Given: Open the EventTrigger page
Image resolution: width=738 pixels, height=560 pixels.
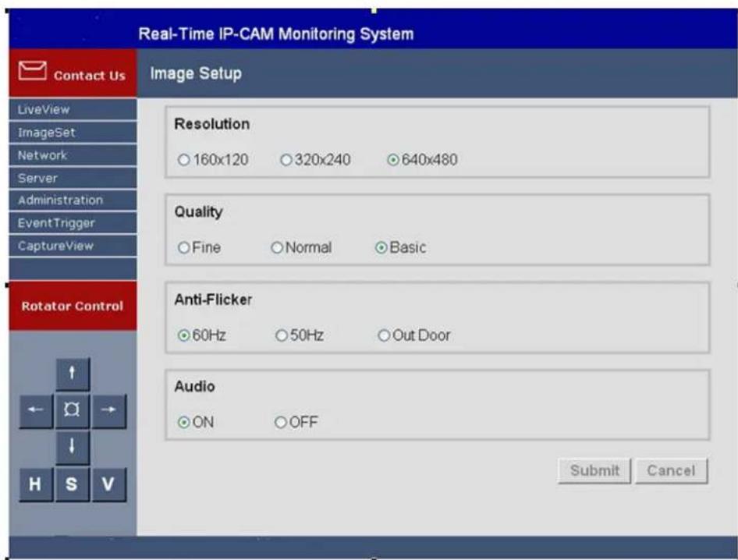Looking at the screenshot, I should click(x=73, y=223).
